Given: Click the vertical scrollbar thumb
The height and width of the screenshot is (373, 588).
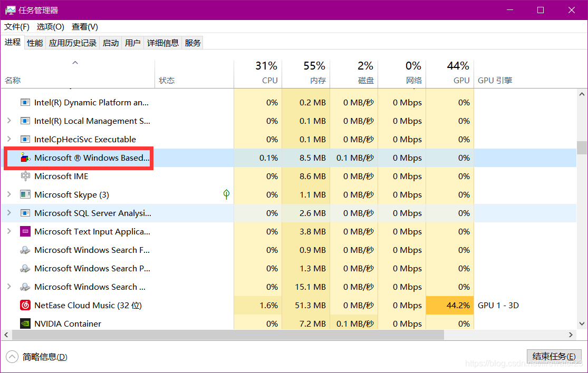Looking at the screenshot, I should coord(582,148).
